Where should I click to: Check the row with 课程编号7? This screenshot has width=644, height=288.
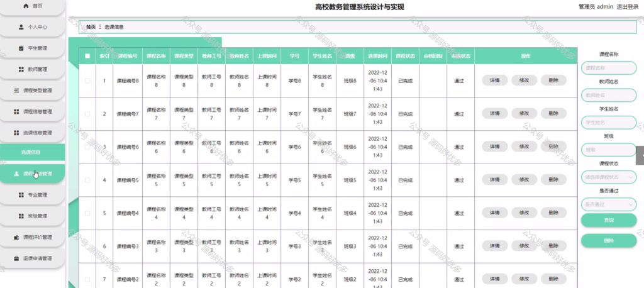pyautogui.click(x=87, y=114)
